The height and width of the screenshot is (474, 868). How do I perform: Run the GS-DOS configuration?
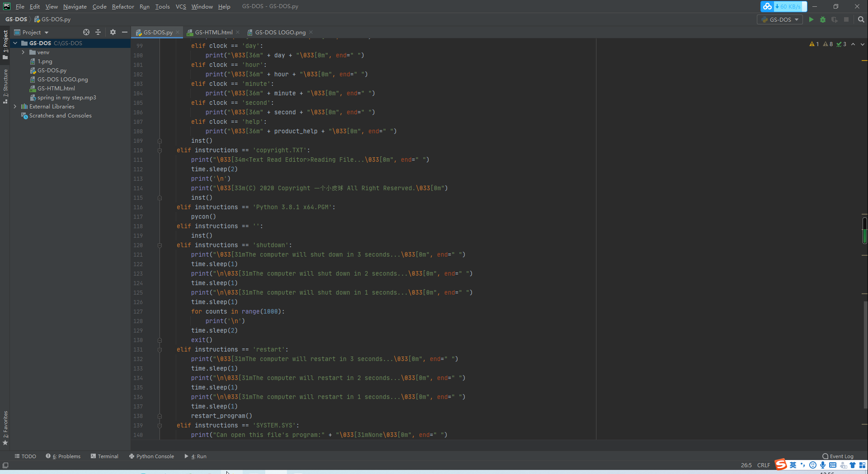(x=811, y=19)
